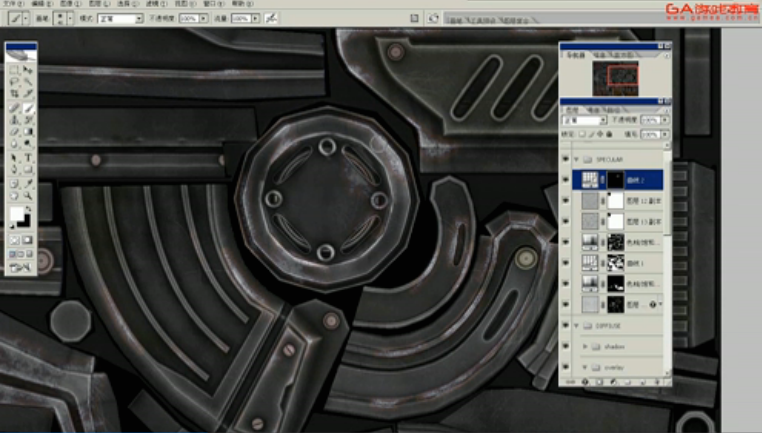This screenshot has width=762, height=433.
Task: Switch to the Navigator panel tab
Action: pyautogui.click(x=575, y=55)
